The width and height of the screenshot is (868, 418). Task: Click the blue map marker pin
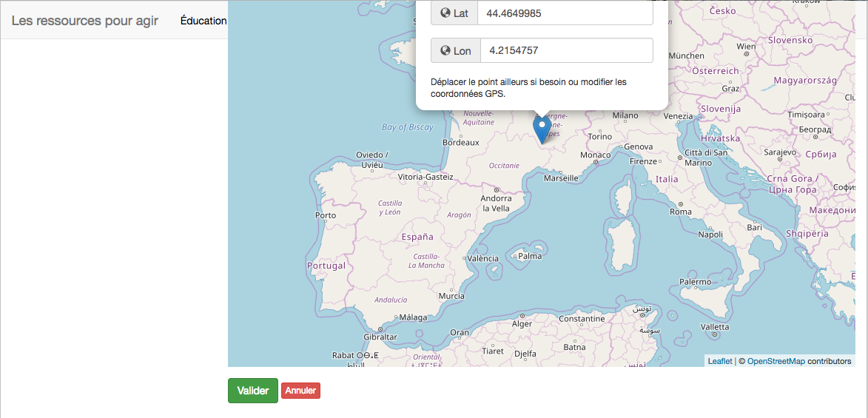click(542, 131)
